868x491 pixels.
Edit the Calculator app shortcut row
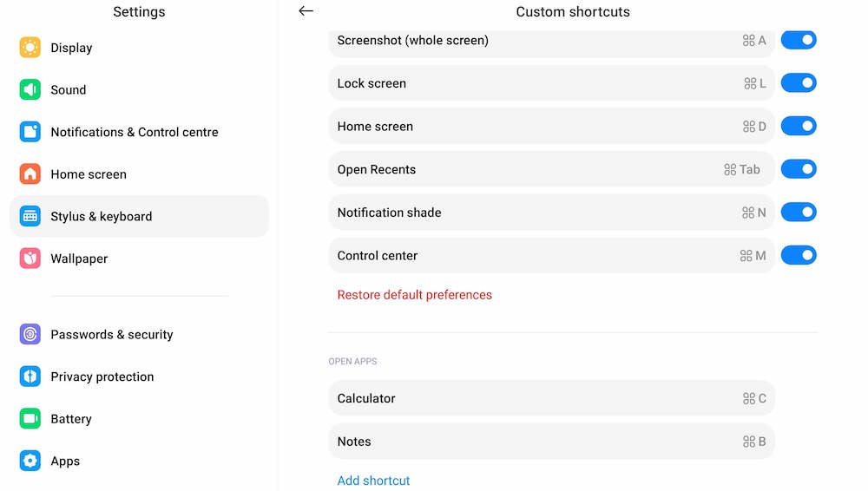point(551,398)
